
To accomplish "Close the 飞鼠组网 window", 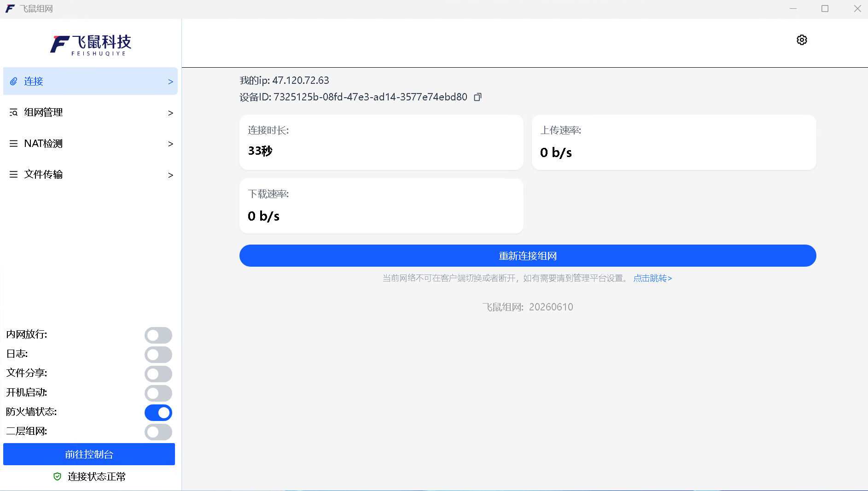I will coord(857,9).
